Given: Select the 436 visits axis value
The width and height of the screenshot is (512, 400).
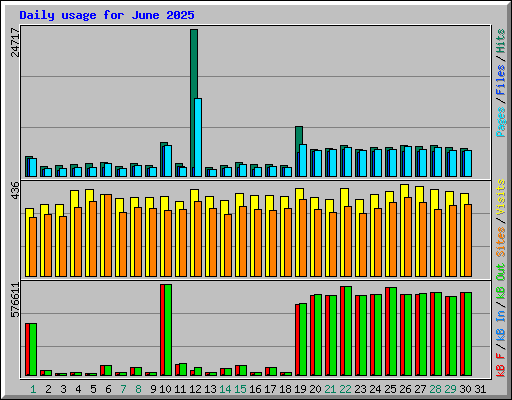Looking at the screenshot, I should pos(15,191).
